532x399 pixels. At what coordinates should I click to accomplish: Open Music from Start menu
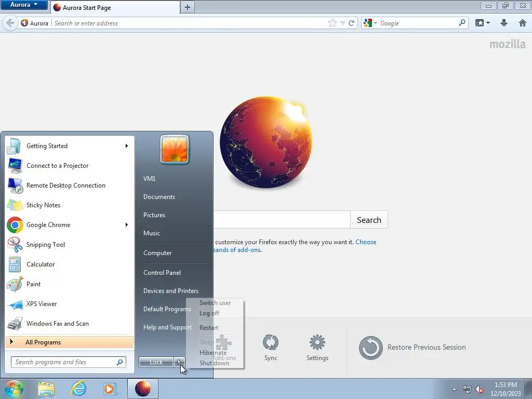(152, 233)
